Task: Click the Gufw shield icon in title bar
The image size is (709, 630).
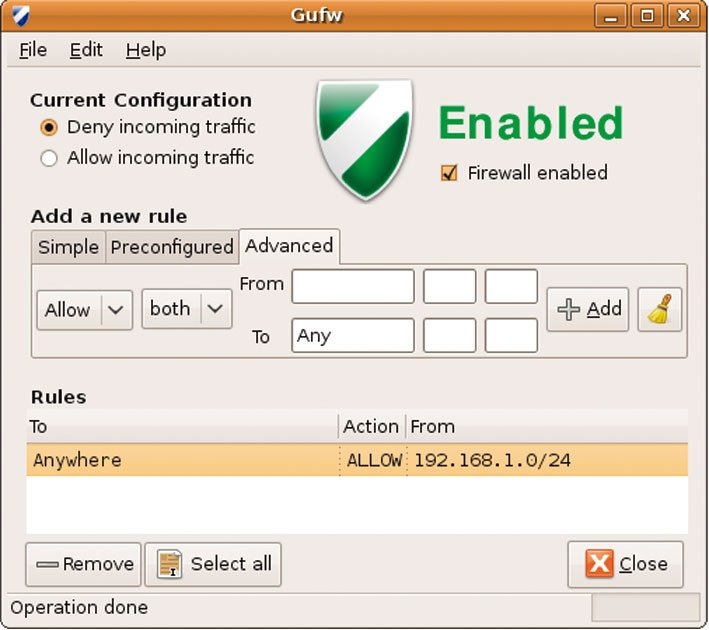Action: coord(20,16)
